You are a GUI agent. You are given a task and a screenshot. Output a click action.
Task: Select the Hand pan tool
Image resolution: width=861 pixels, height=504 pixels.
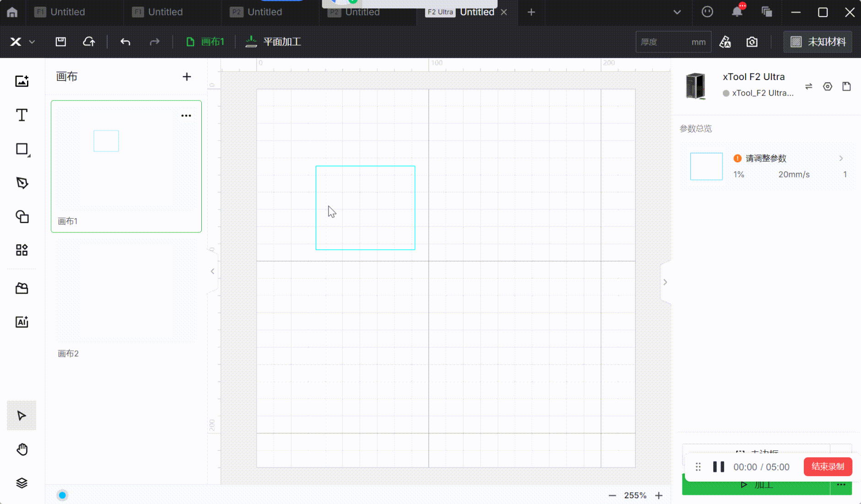pos(22,450)
